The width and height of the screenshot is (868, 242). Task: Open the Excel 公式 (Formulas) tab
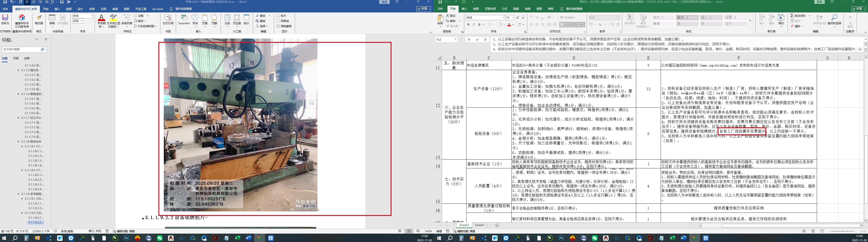coord(504,9)
